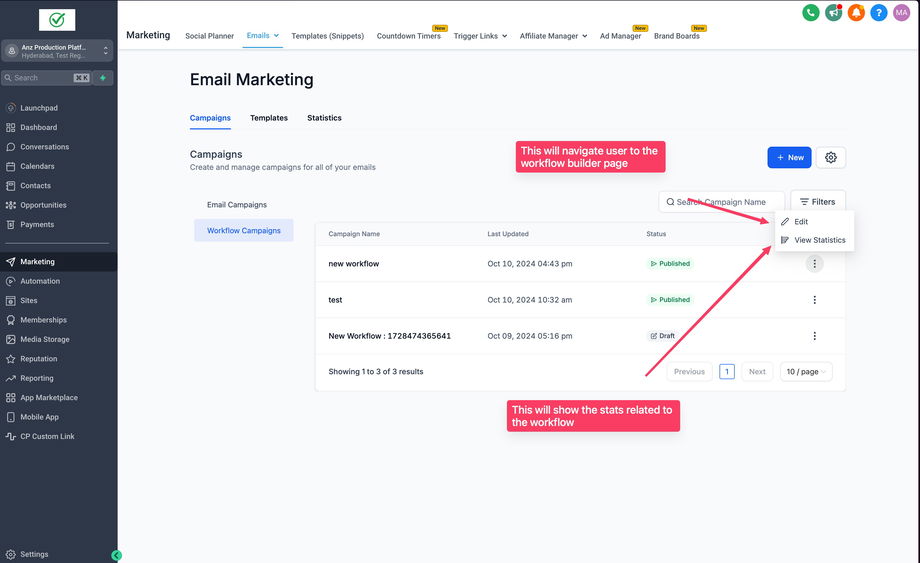Click the Draft status badge
This screenshot has width=920, height=563.
(x=662, y=336)
